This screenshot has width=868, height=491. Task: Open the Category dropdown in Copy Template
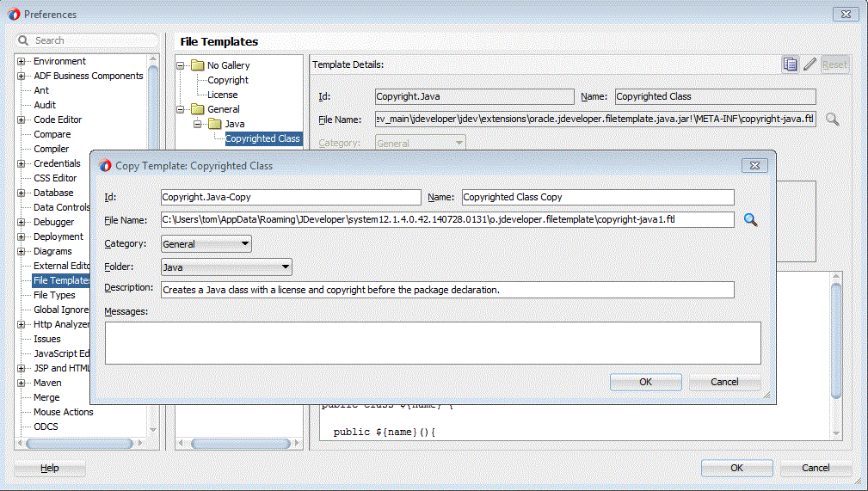206,243
